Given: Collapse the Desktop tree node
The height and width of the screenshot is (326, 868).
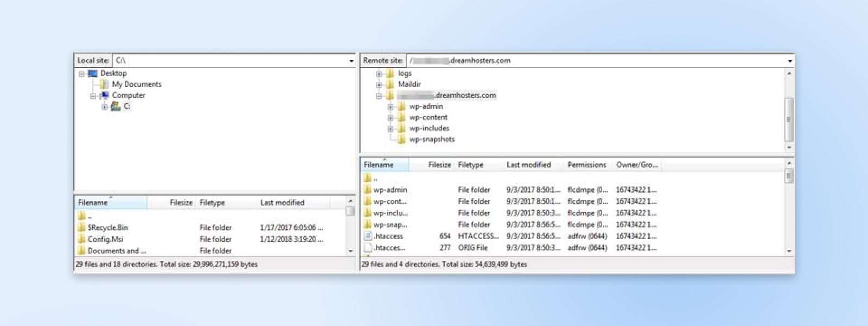Looking at the screenshot, I should coord(81,73).
